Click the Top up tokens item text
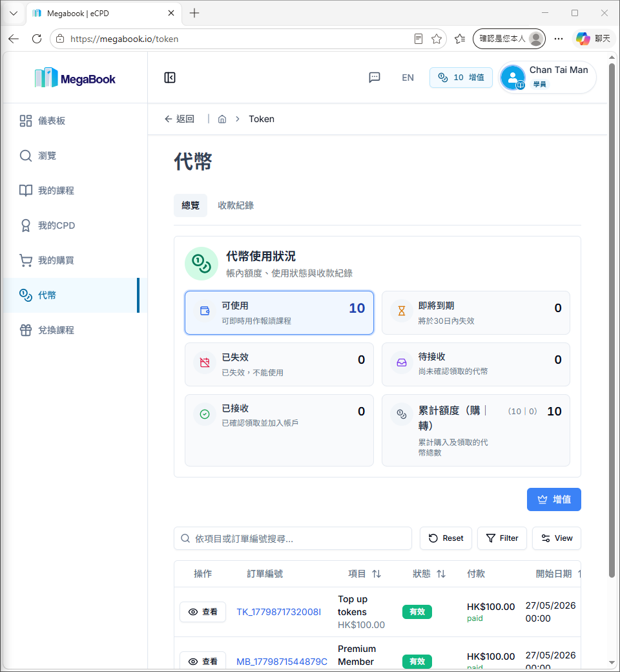 [x=353, y=605]
